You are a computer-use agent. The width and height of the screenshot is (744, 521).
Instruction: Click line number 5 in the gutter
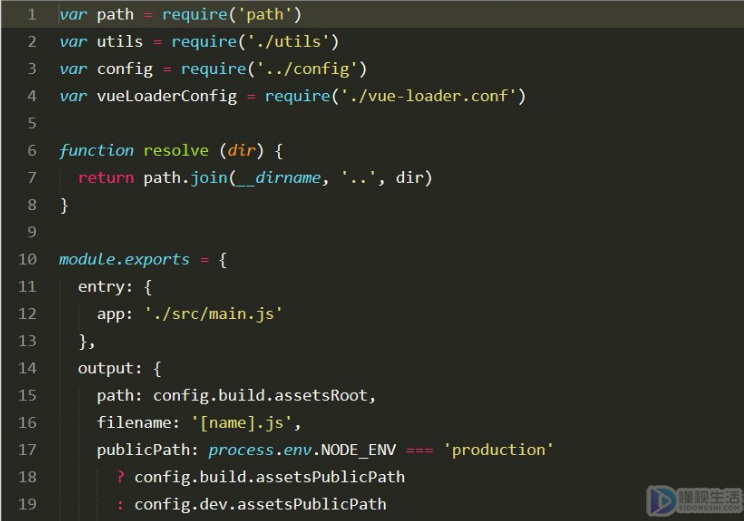[32, 123]
